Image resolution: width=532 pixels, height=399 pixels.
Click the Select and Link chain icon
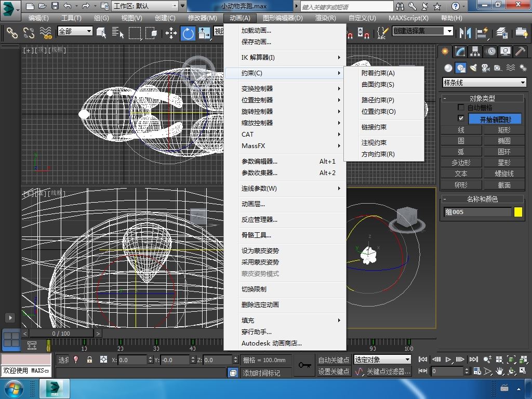[x=12, y=34]
